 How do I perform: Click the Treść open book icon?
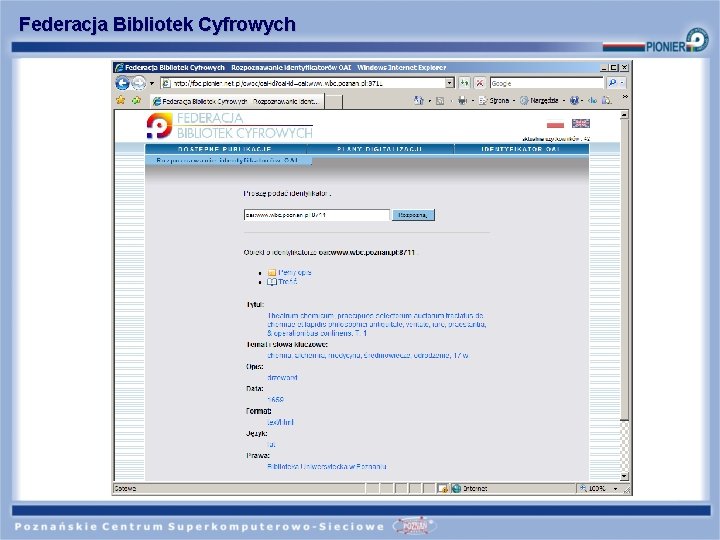tap(272, 282)
